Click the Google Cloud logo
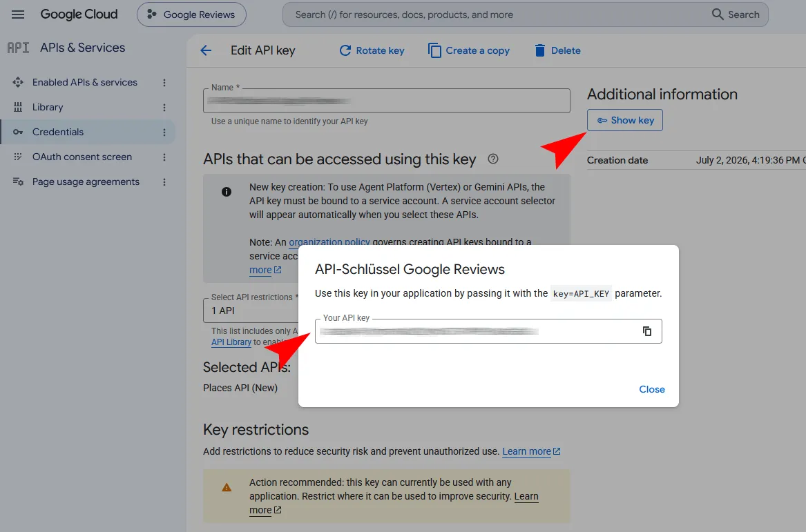 tap(79, 14)
